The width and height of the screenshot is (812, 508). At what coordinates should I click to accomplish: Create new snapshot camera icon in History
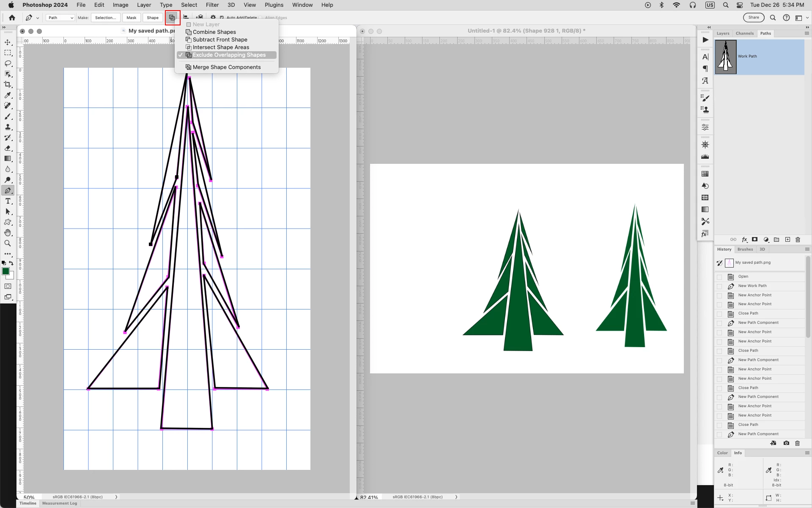(x=786, y=443)
